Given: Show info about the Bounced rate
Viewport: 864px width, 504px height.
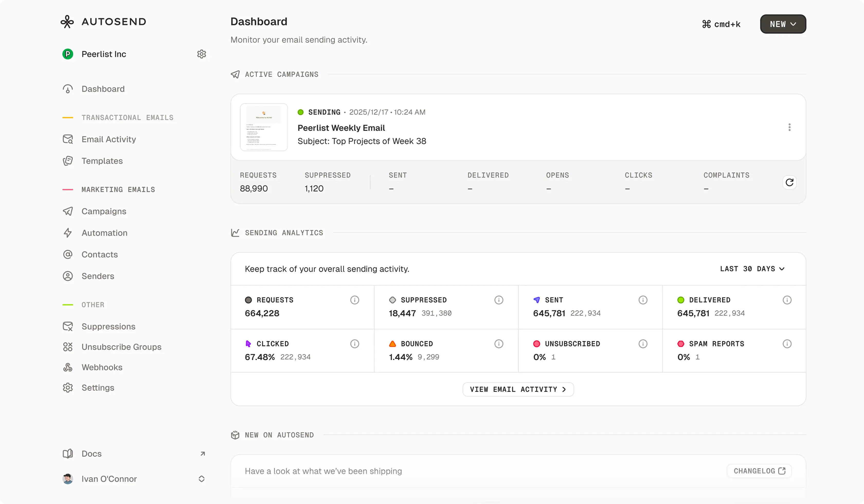Looking at the screenshot, I should 499,344.
